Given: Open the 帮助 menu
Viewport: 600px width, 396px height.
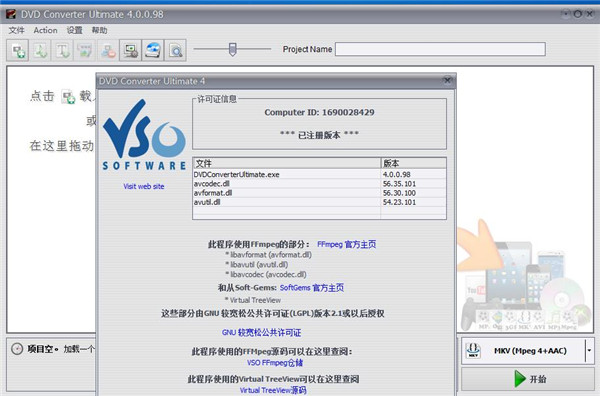Looking at the screenshot, I should click(x=99, y=30).
